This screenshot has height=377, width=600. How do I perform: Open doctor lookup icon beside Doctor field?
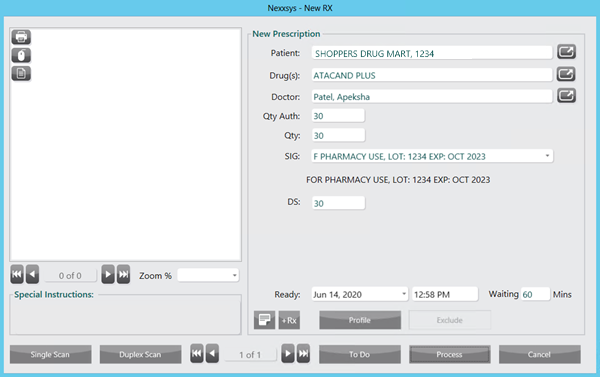pos(566,96)
